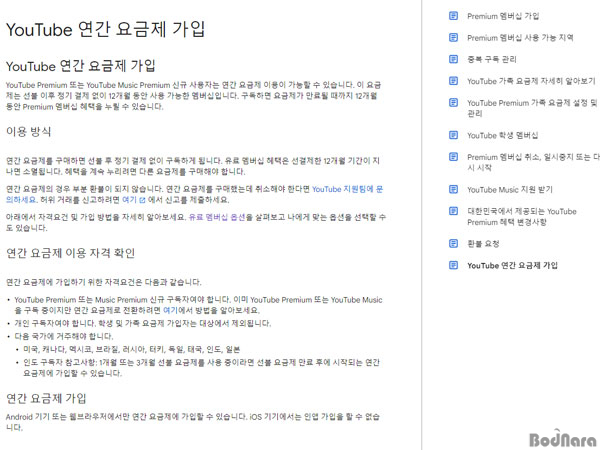The image size is (600, 450).
Task: Open 'YouTube 가족 요금제 자세히 알아보기' link
Action: click(531, 81)
